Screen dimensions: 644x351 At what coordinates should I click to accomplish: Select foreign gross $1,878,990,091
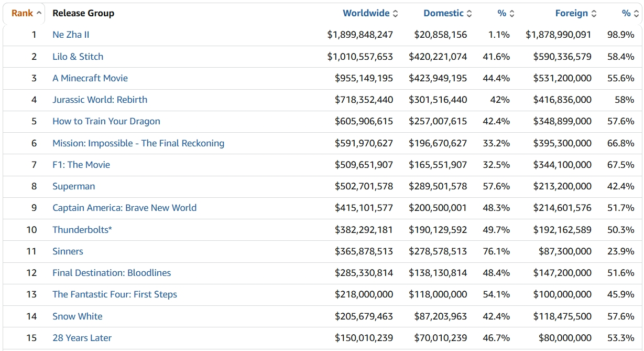click(559, 35)
